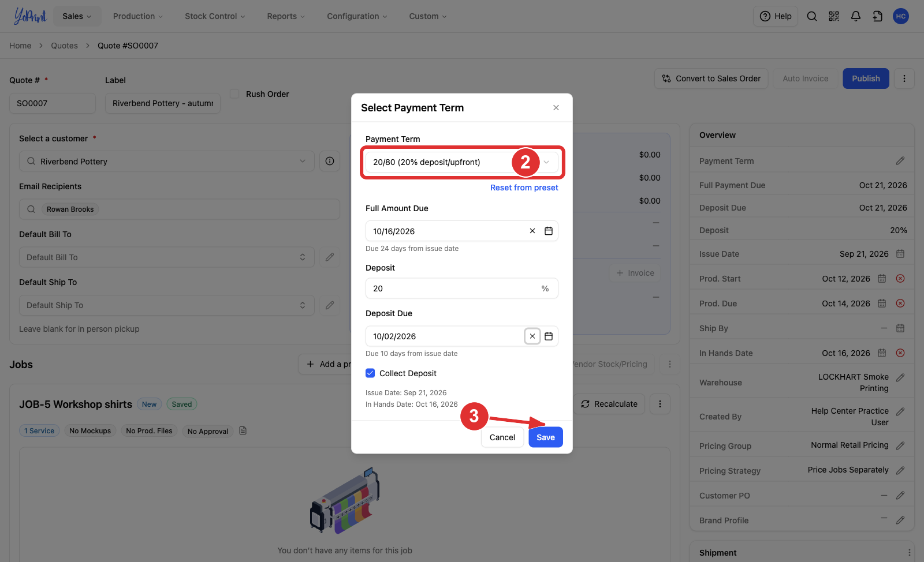Clear the Full Amount Due date
Screen dimensions: 924x562
[x=532, y=231]
